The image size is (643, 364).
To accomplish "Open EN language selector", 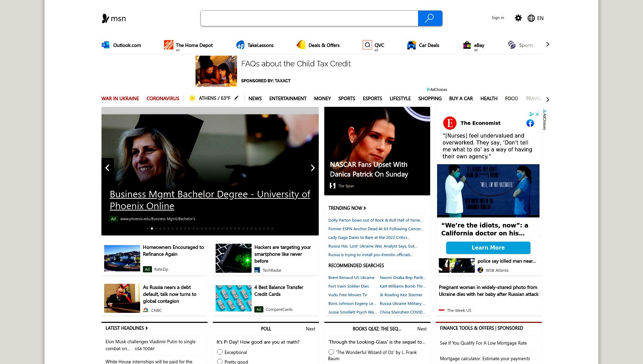I will (540, 18).
